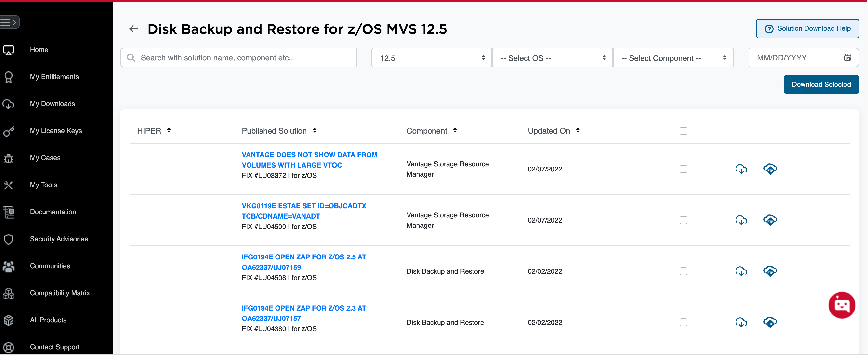Open My License Keys menu item
868x355 pixels.
pos(56,131)
